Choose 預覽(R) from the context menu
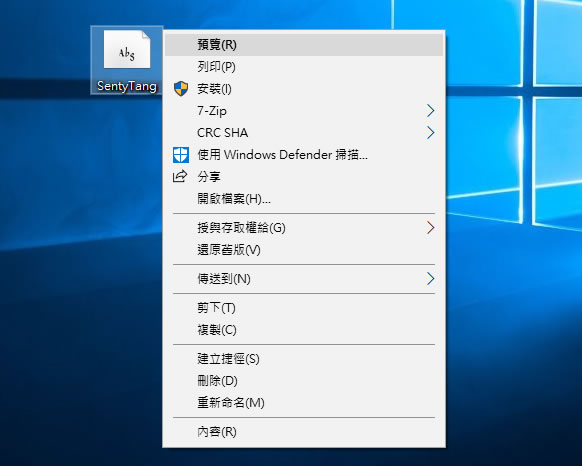 304,45
